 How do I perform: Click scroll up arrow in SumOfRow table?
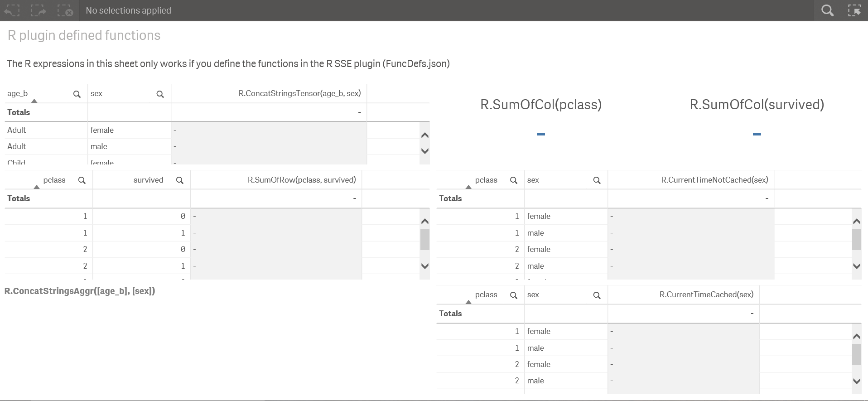[425, 222]
